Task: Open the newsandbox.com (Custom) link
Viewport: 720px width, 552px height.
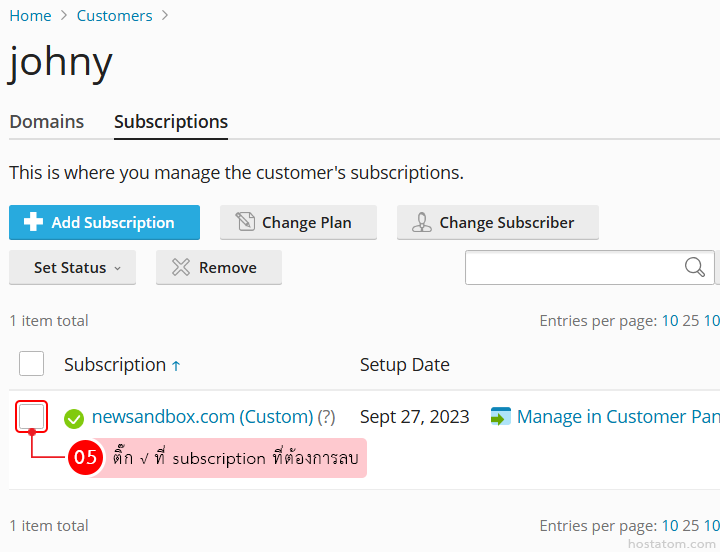Action: [x=202, y=417]
